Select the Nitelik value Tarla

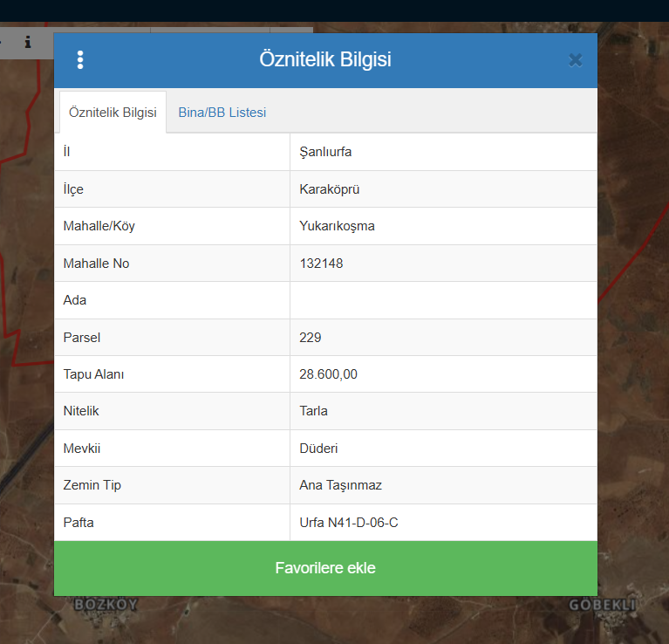point(313,411)
